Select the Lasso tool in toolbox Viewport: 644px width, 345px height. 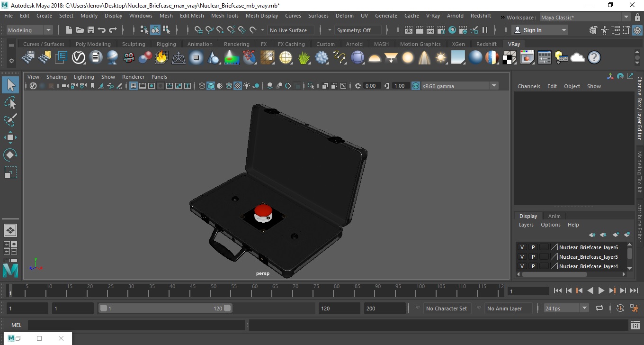pos(10,102)
